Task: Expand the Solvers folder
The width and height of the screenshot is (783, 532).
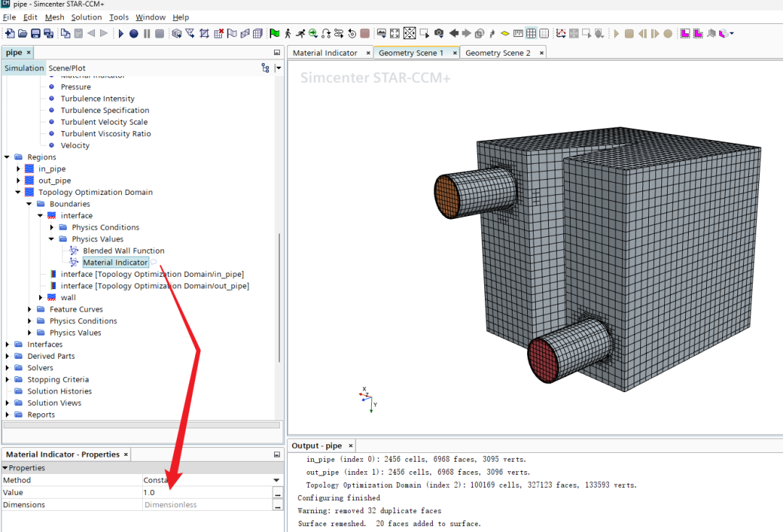Action: [7, 367]
